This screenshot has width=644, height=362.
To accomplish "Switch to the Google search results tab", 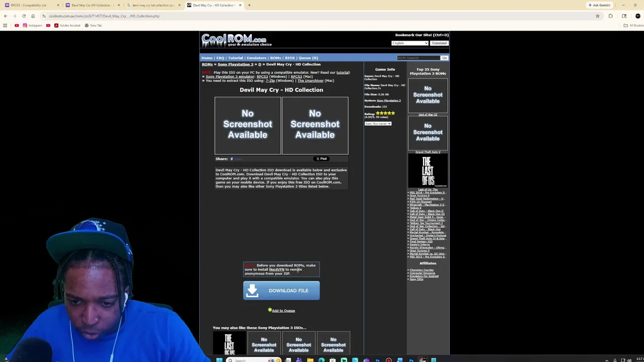I will click(x=153, y=5).
